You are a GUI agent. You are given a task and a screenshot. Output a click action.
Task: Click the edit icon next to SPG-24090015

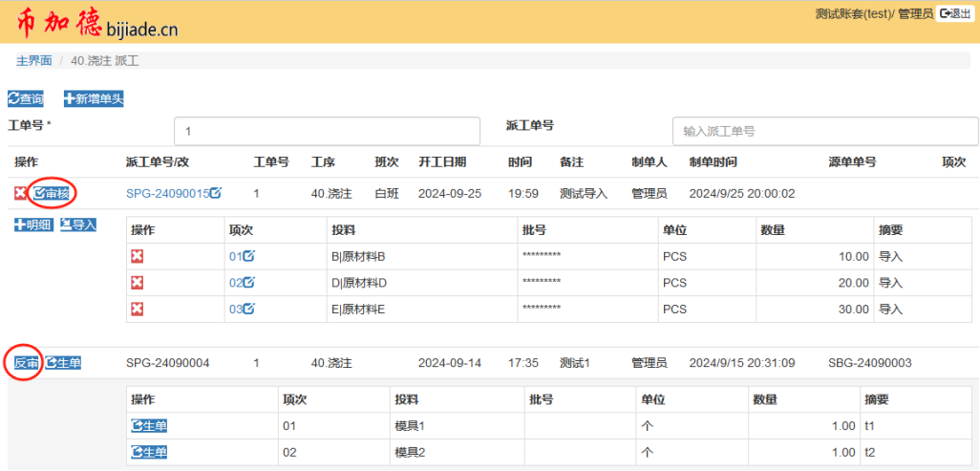[x=216, y=193]
